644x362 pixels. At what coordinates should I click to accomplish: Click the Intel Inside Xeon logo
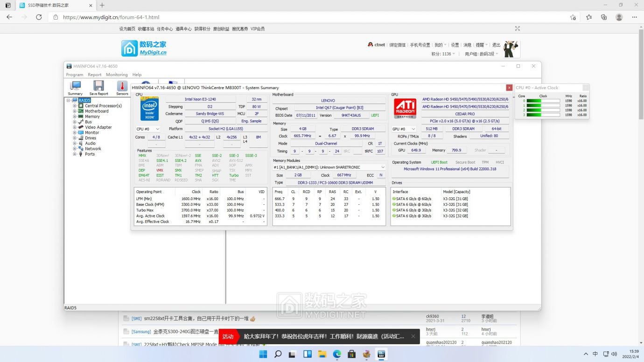point(150,108)
